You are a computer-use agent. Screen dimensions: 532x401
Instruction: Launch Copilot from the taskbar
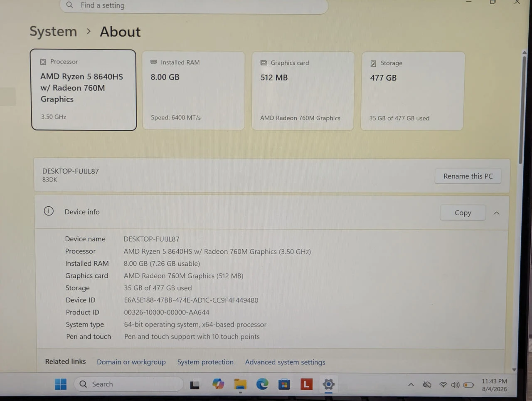(x=218, y=384)
